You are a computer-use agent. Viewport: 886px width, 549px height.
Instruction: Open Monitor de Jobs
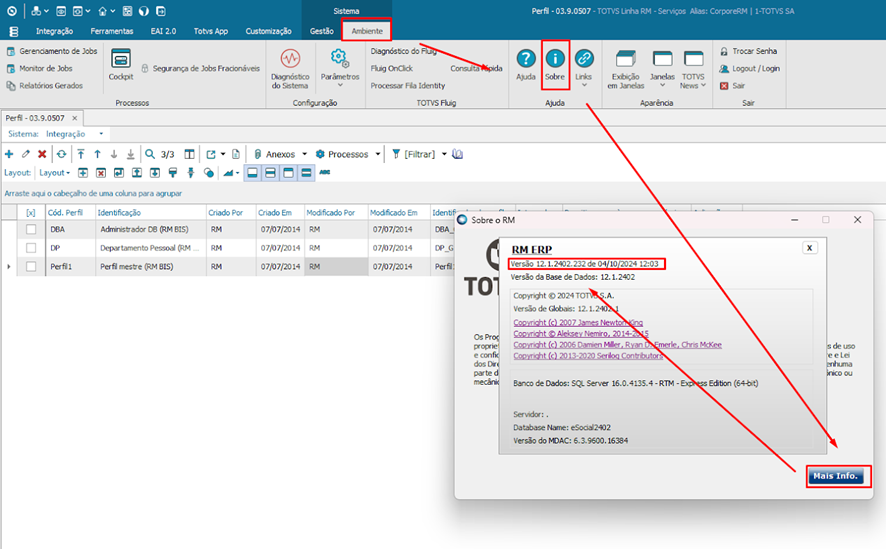pyautogui.click(x=40, y=68)
